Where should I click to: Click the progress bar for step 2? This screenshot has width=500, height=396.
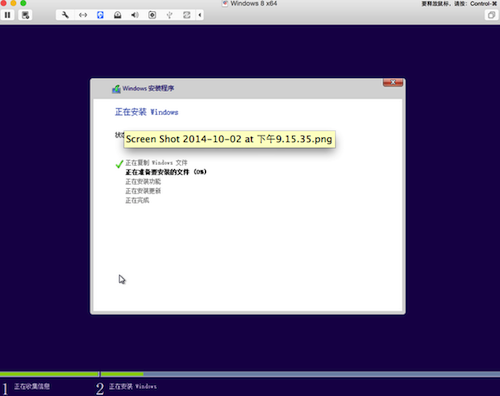point(300,374)
